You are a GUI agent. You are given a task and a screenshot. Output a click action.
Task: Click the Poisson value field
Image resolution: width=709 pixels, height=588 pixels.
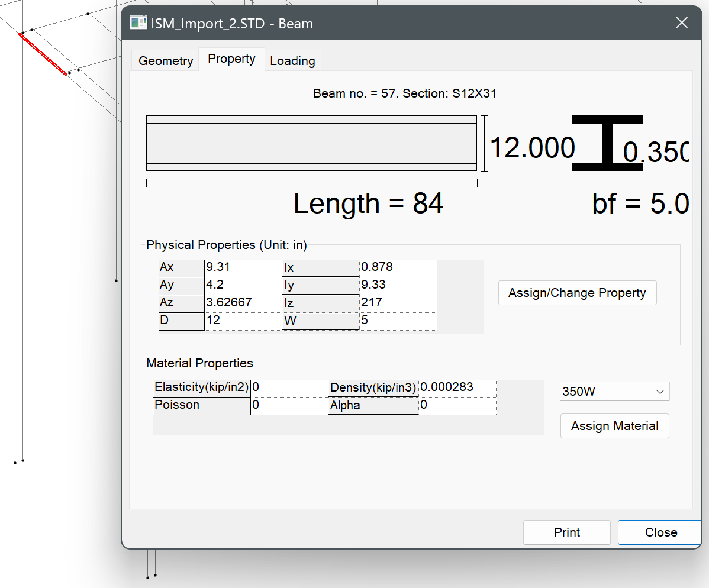[x=289, y=405]
